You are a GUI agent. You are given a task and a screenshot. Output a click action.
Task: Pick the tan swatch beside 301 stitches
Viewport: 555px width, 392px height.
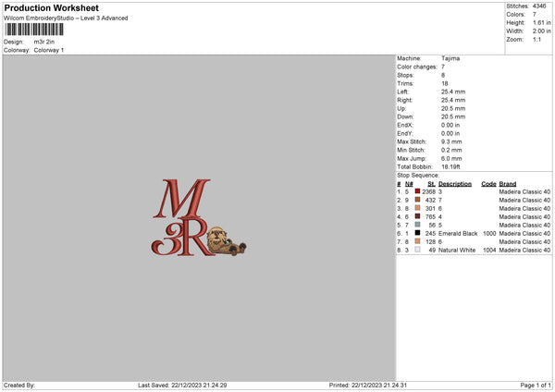click(x=417, y=208)
